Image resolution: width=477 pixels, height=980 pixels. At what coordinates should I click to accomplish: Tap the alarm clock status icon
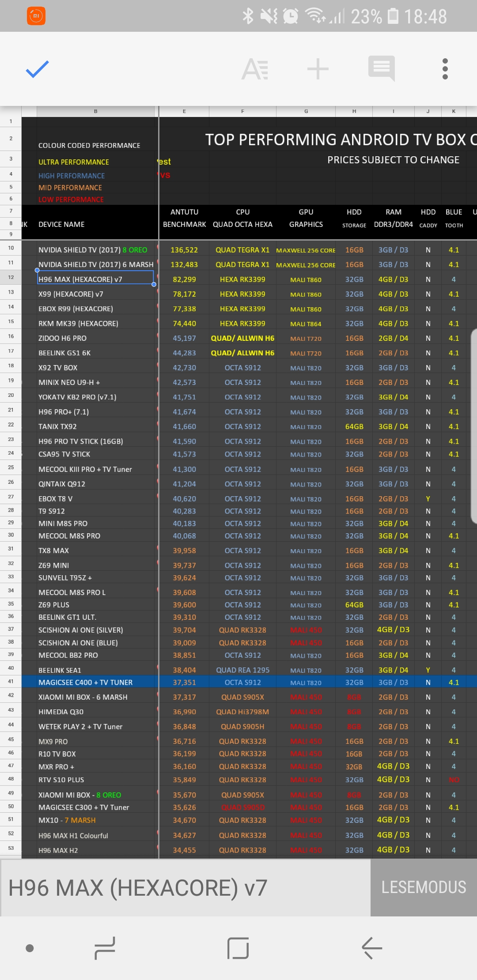(x=291, y=16)
